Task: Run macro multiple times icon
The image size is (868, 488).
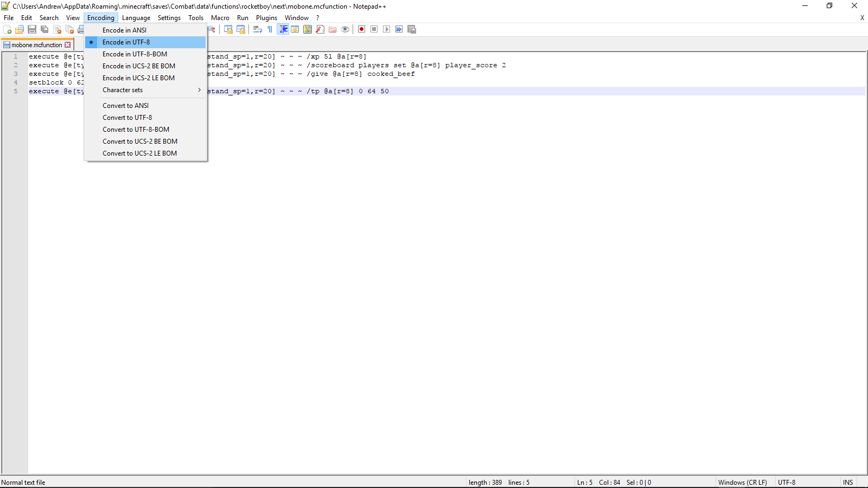Action: (x=399, y=29)
